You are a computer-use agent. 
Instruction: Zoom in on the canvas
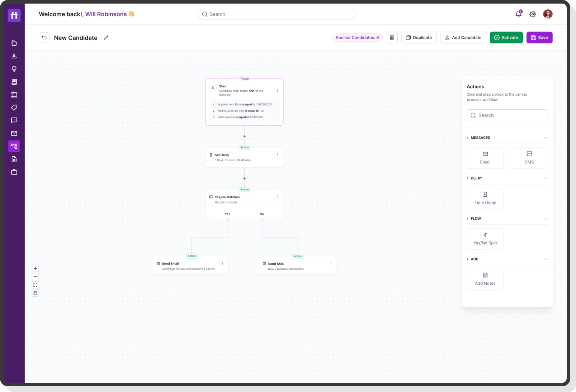(x=35, y=268)
